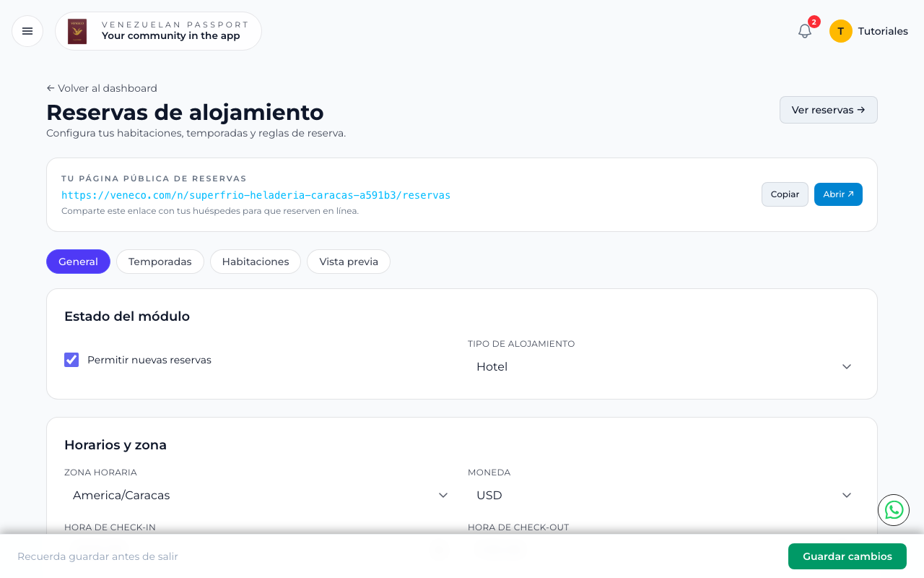Click the Reservas de alojamiento heading
This screenshot has width=924, height=578.
(185, 112)
